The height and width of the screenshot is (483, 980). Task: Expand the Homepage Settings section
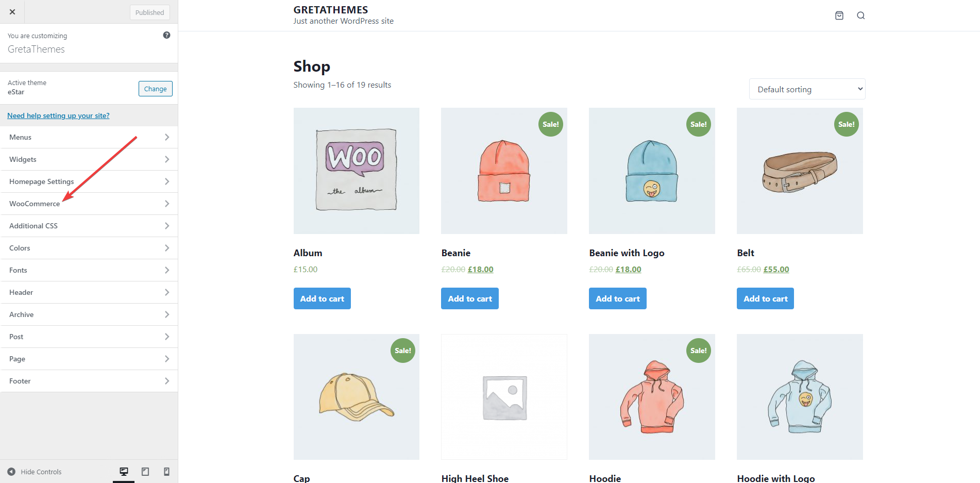coord(89,181)
